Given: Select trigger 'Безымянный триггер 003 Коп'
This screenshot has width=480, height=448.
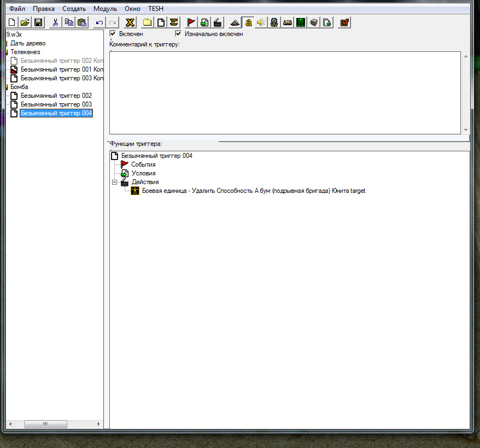Looking at the screenshot, I should coord(62,78).
